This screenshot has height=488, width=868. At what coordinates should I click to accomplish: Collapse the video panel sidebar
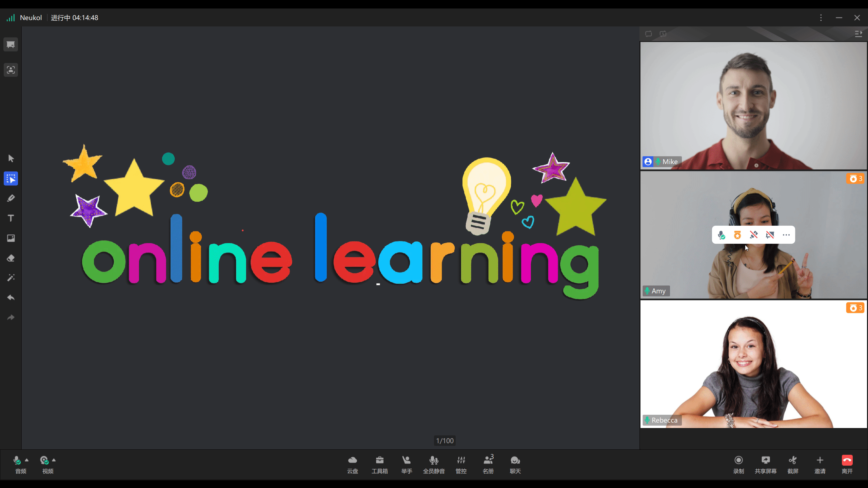pyautogui.click(x=858, y=34)
